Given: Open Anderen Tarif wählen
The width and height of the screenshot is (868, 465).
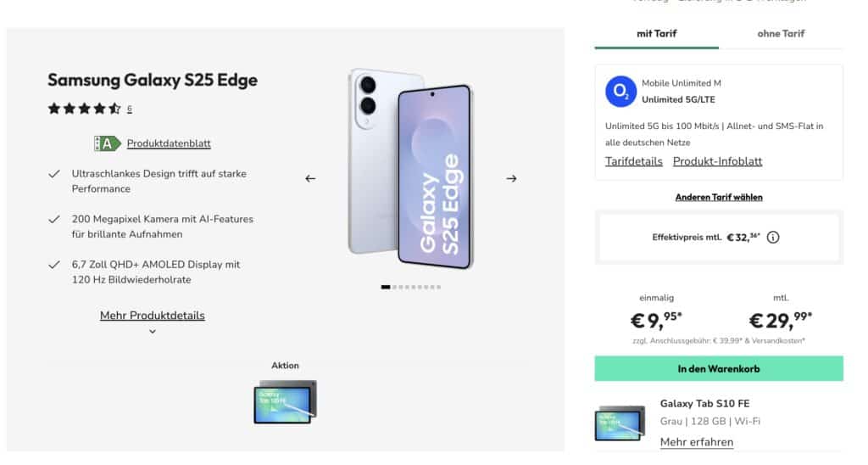Looking at the screenshot, I should click(x=719, y=198).
